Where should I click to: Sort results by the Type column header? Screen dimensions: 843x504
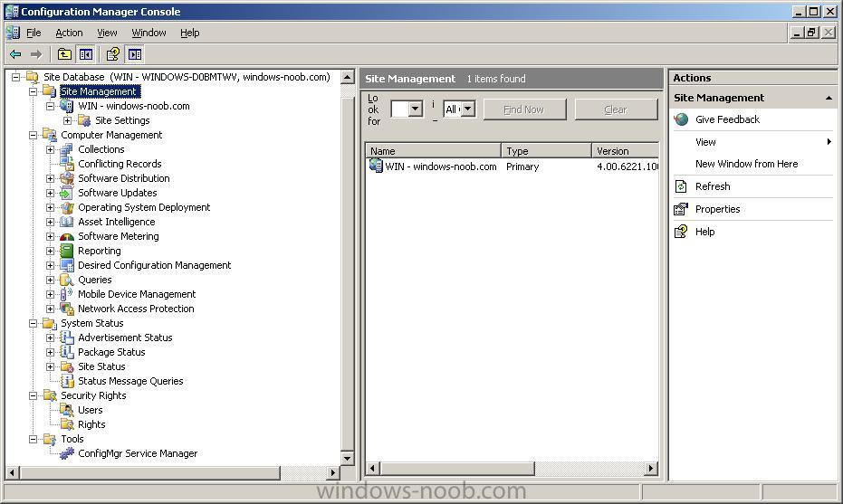[546, 151]
